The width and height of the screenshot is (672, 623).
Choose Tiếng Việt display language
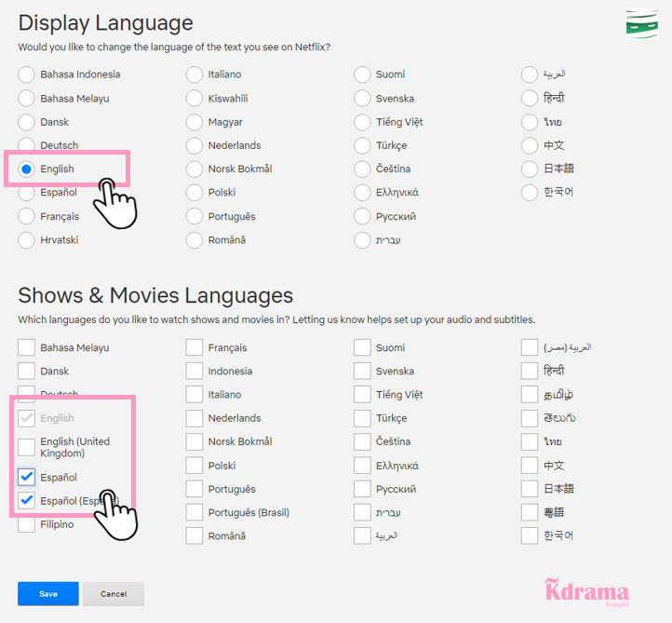click(x=362, y=122)
